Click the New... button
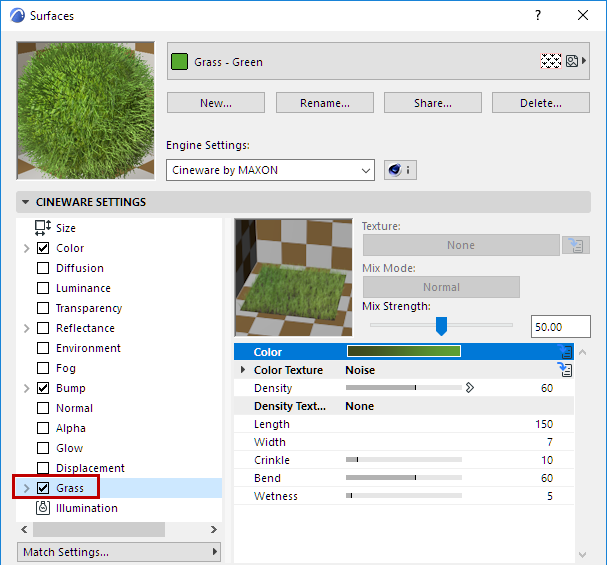The width and height of the screenshot is (607, 565). (216, 103)
